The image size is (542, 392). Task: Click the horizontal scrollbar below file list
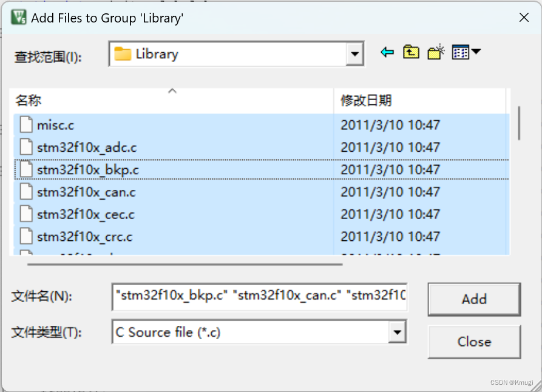(x=185, y=265)
